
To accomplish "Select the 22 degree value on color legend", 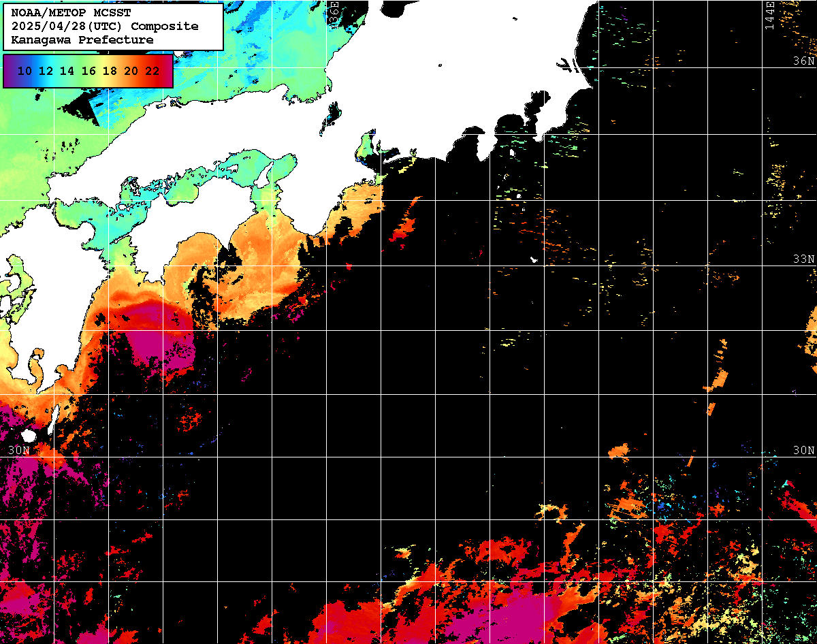I will pyautogui.click(x=153, y=71).
